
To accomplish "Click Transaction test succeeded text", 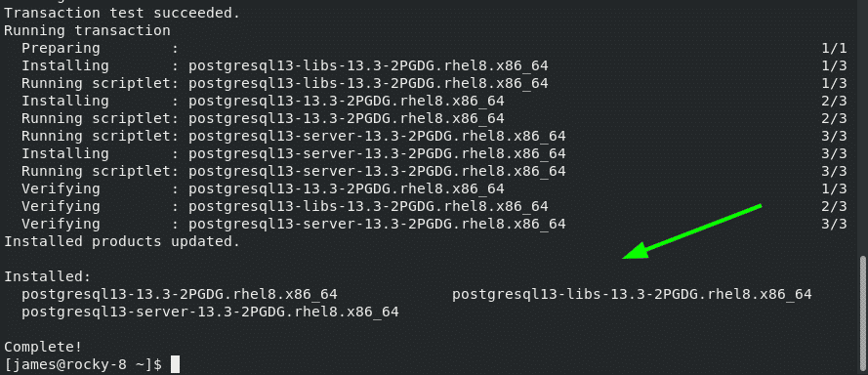I will 122,13.
